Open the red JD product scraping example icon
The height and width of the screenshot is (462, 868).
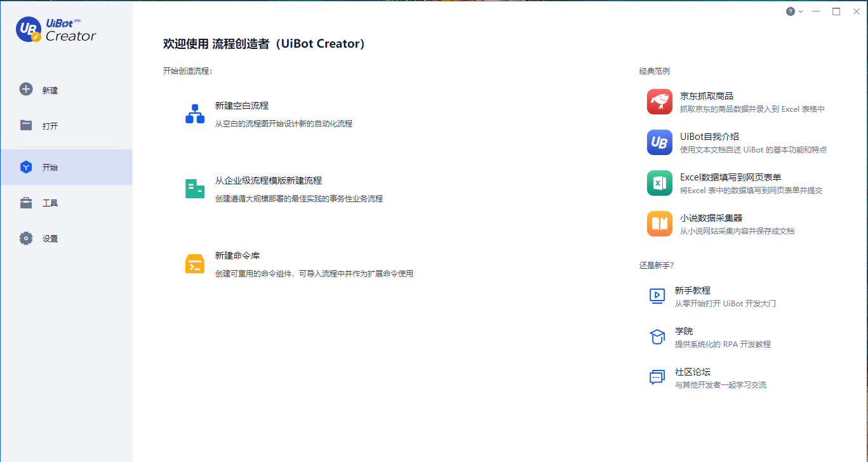(659, 102)
